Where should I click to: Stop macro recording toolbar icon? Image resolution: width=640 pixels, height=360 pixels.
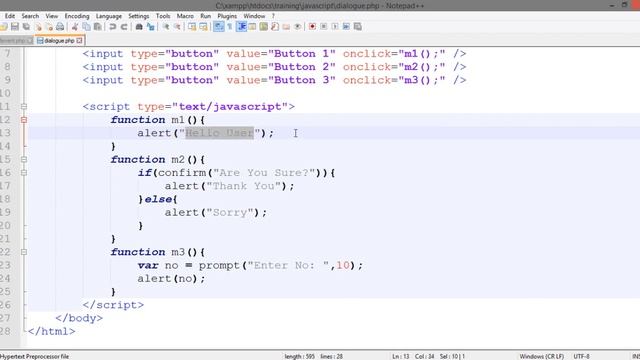[324, 27]
